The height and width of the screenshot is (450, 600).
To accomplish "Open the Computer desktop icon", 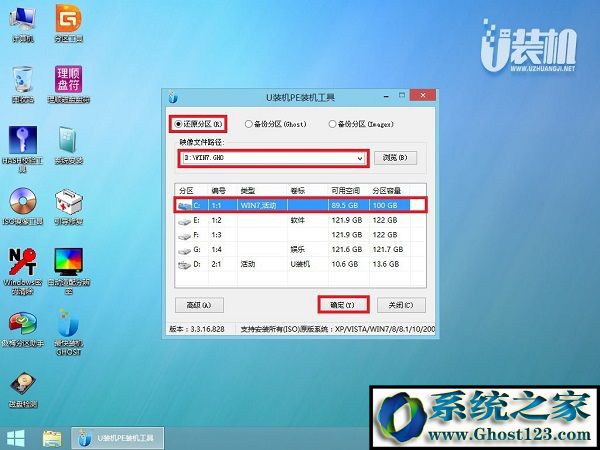I will point(23,23).
